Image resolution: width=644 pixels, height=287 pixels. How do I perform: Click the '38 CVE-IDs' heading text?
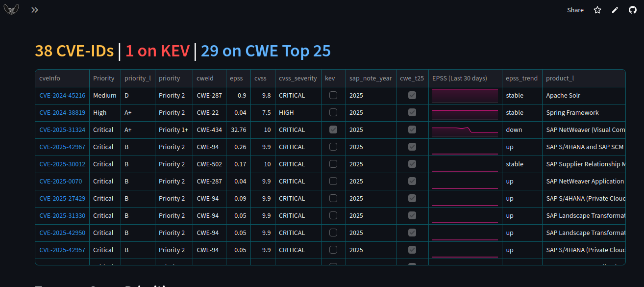pos(74,51)
